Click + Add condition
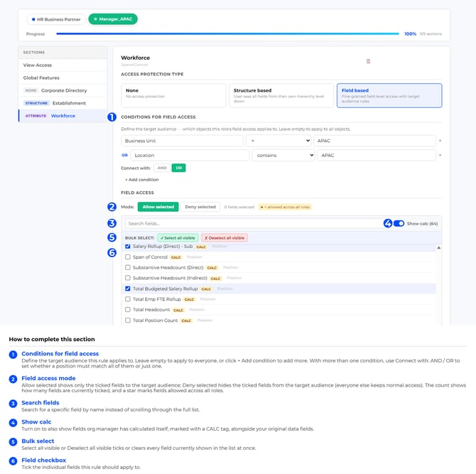The width and height of the screenshot is (476, 474). click(142, 180)
